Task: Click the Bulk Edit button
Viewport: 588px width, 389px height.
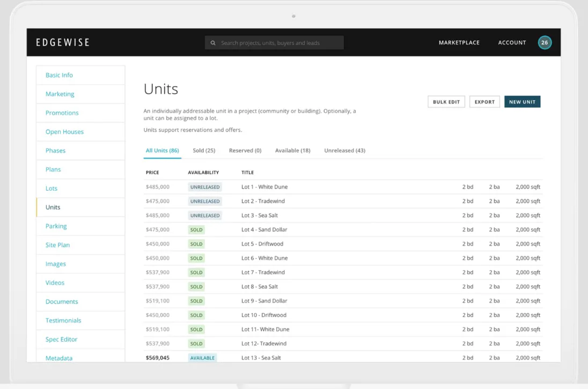Action: (x=446, y=102)
